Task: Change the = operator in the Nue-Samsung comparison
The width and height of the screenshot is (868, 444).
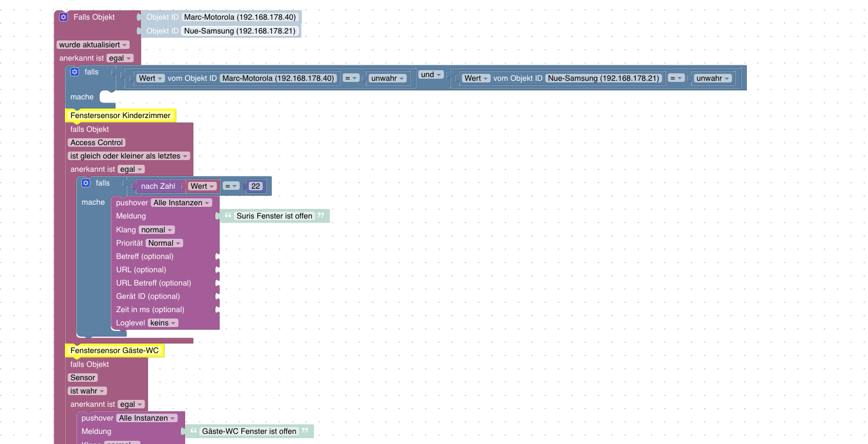Action: 676,78
